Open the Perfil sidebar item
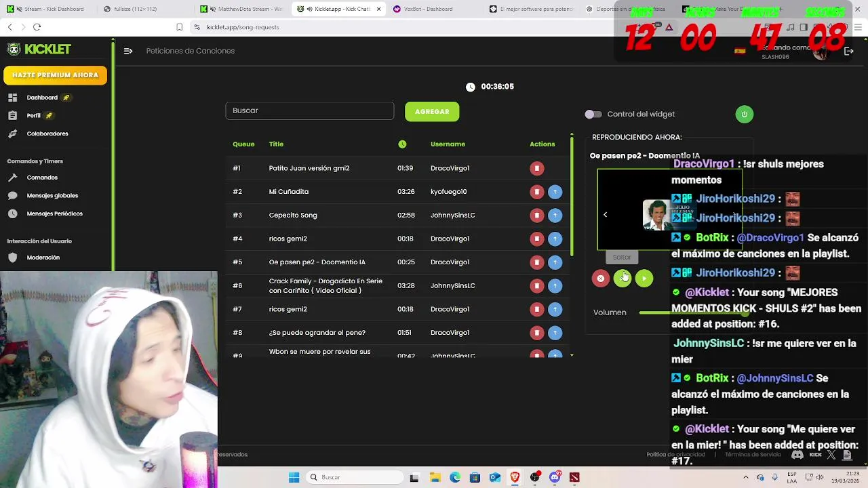The image size is (868, 488). (x=33, y=116)
